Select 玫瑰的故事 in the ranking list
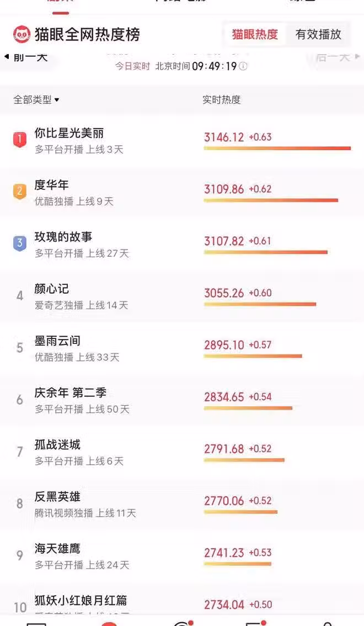This screenshot has height=626, width=364. click(63, 237)
